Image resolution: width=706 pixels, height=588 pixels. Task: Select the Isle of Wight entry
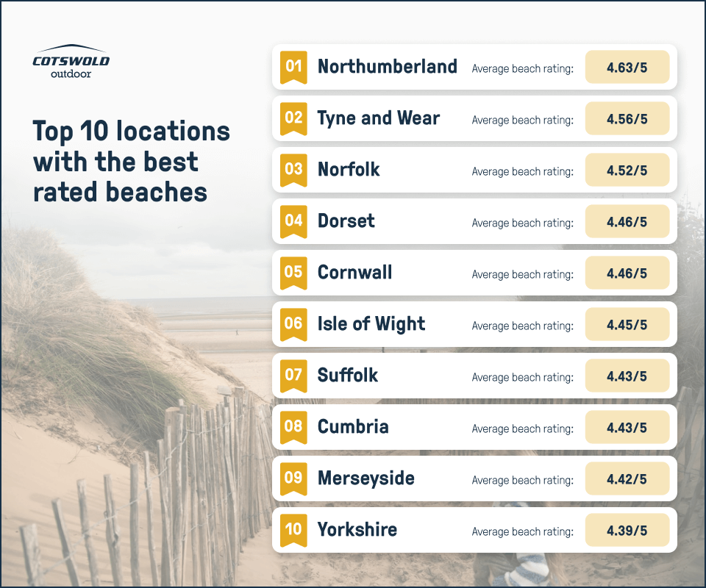click(474, 324)
